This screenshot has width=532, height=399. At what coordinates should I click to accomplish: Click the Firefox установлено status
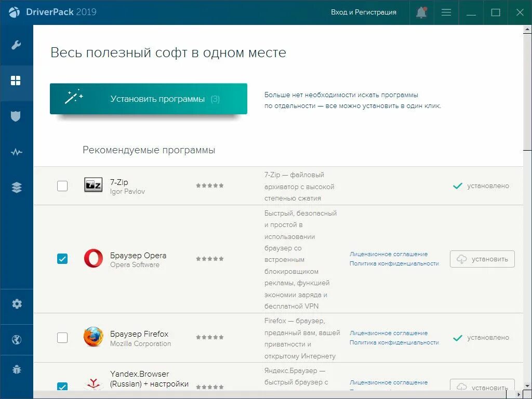[481, 338]
